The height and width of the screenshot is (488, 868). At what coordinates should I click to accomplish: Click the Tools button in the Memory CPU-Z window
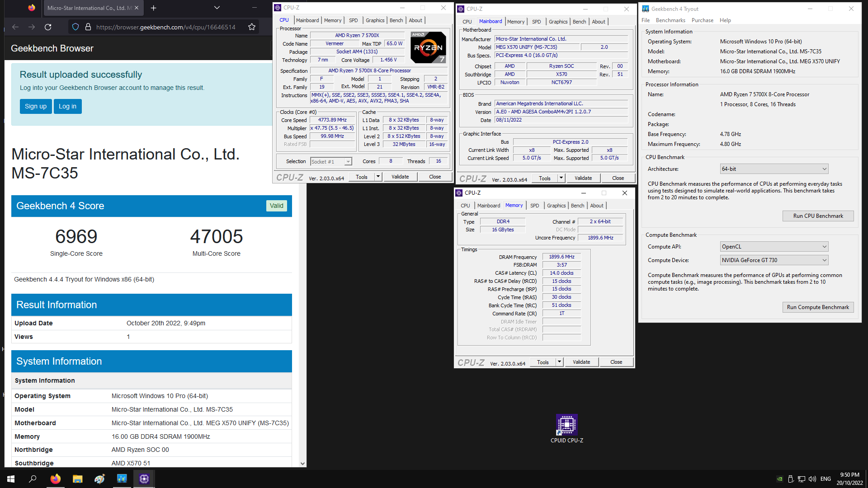543,362
